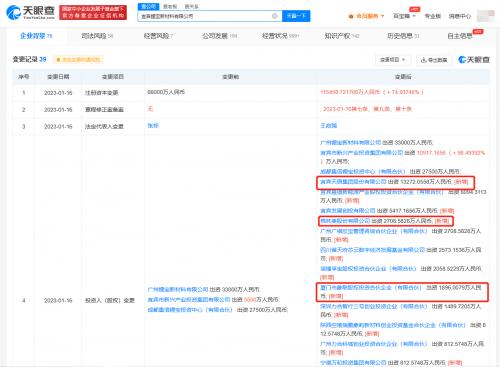This screenshot has width=500, height=367.
Task: Open the red official credit agency banner
Action: 93,12
